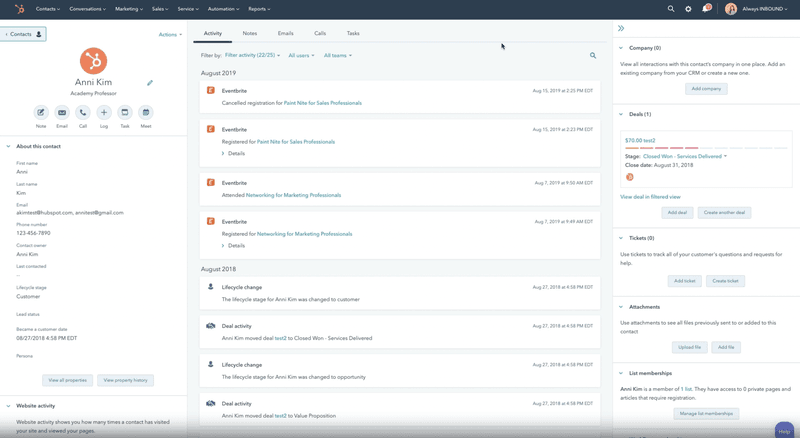Collapse the About this contact section
This screenshot has height=438, width=800.
pyautogui.click(x=8, y=146)
